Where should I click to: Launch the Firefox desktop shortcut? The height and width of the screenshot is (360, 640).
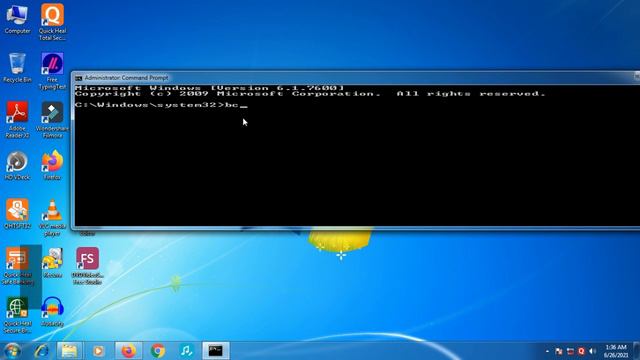coord(52,165)
